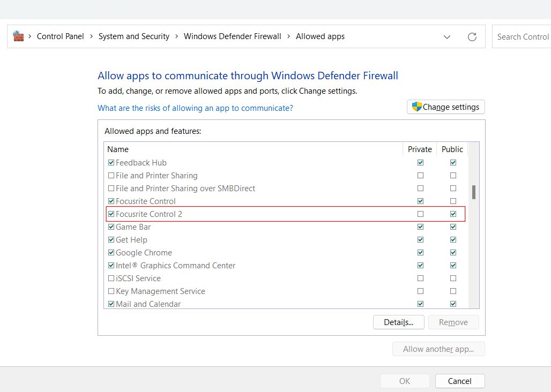Click the Search Control Panel field
The height and width of the screenshot is (392, 551).
522,36
